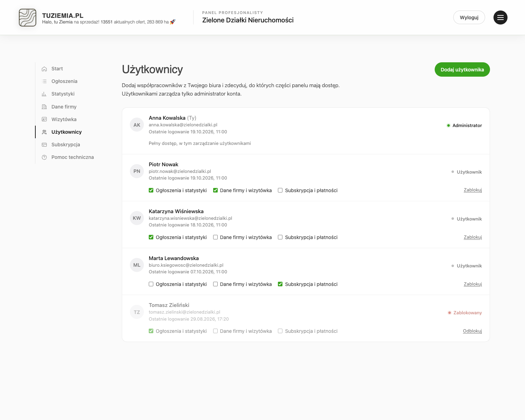This screenshot has height=420, width=525.
Task: Click the TZ avatar of Tomasz Zieliński
Action: coord(137,312)
